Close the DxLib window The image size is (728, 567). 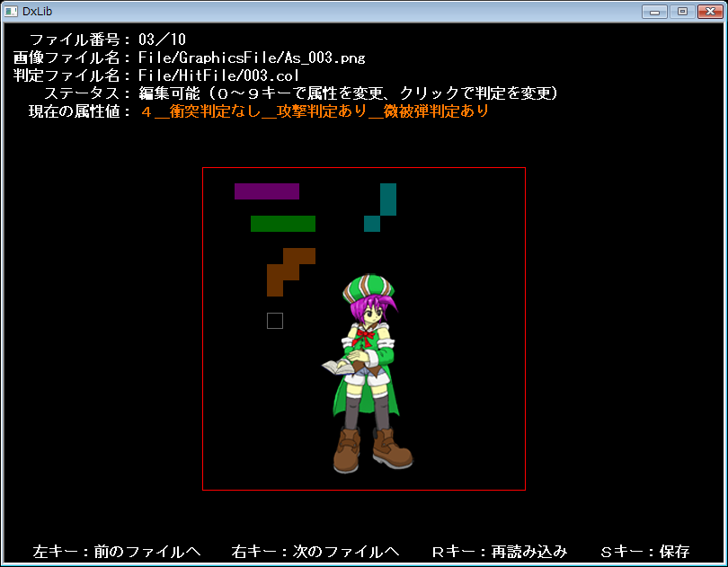click(710, 12)
